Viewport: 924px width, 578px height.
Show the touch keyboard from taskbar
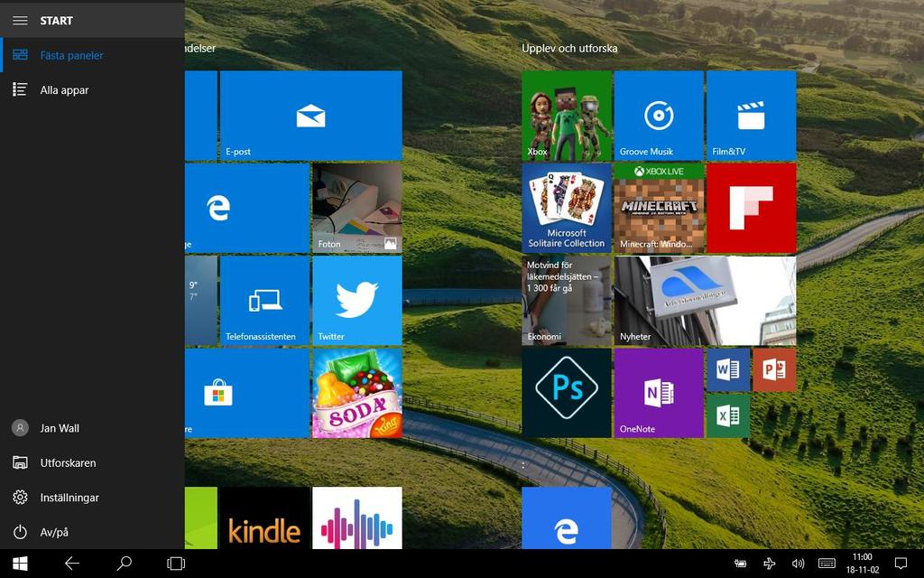pos(827,564)
